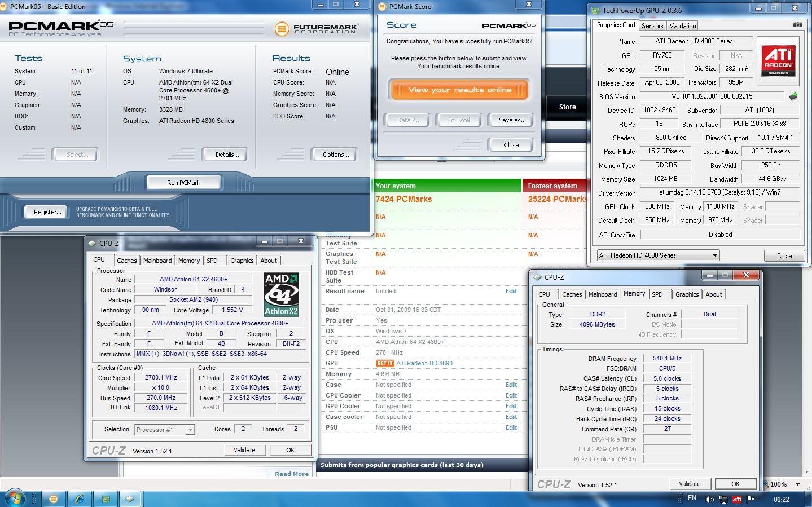Click the GET IT badge next to Radeon HD 4890
Image resolution: width=812 pixels, height=507 pixels.
coord(384,363)
